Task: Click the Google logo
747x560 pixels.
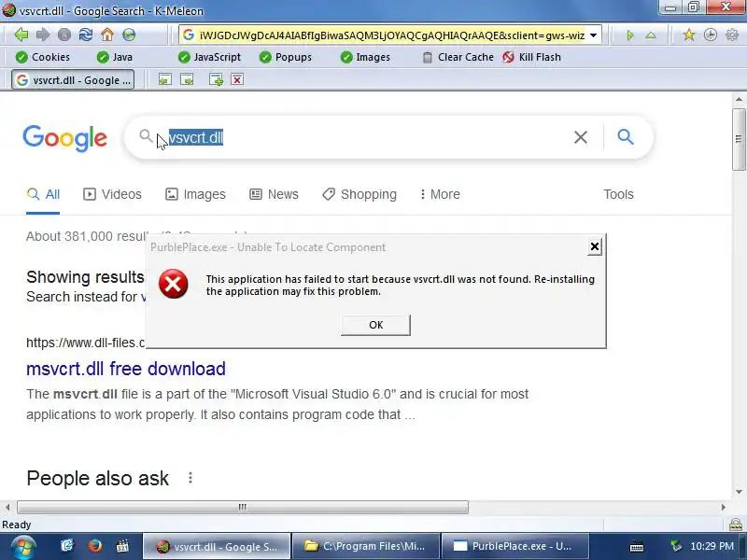Action: click(x=64, y=138)
